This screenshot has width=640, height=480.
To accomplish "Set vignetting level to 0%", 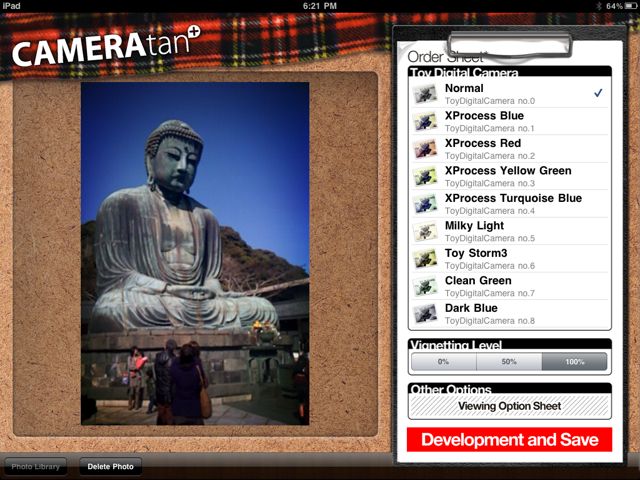I will click(444, 362).
